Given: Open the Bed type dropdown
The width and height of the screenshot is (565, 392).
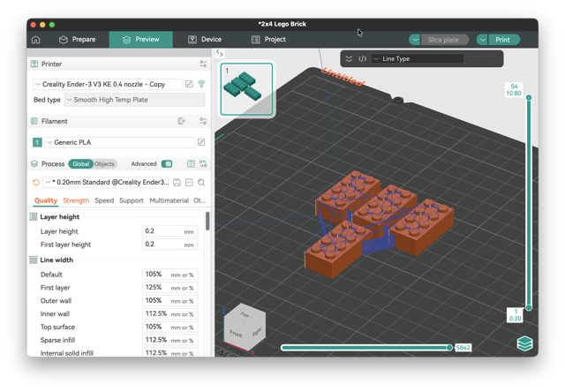Looking at the screenshot, I should coord(135,100).
